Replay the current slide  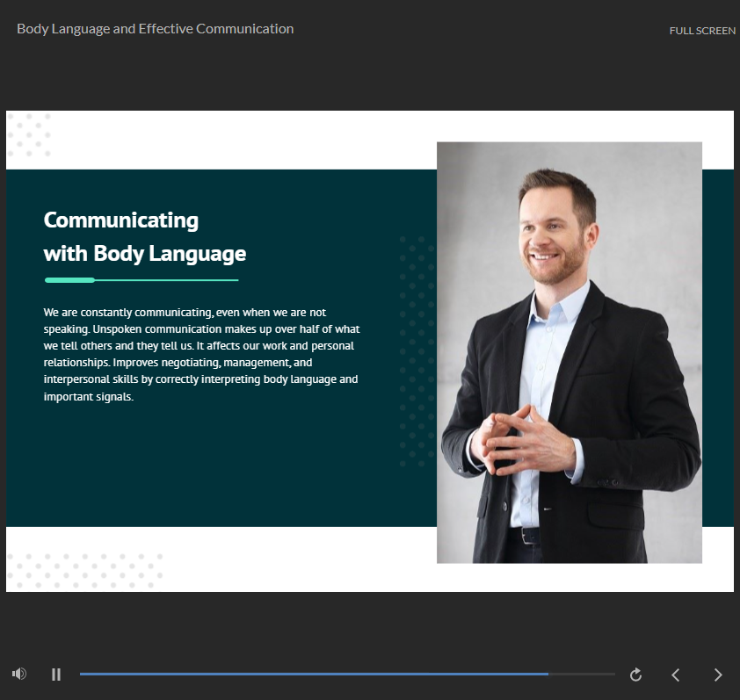pyautogui.click(x=636, y=675)
